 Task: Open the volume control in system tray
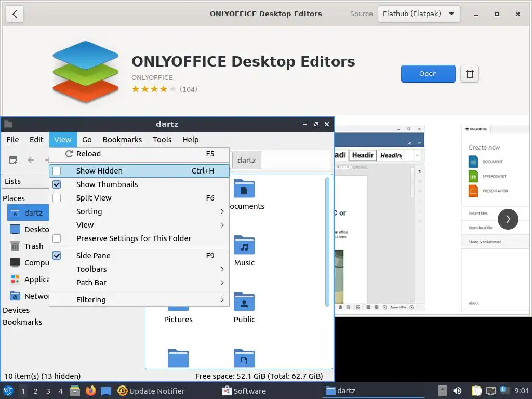[x=457, y=391]
